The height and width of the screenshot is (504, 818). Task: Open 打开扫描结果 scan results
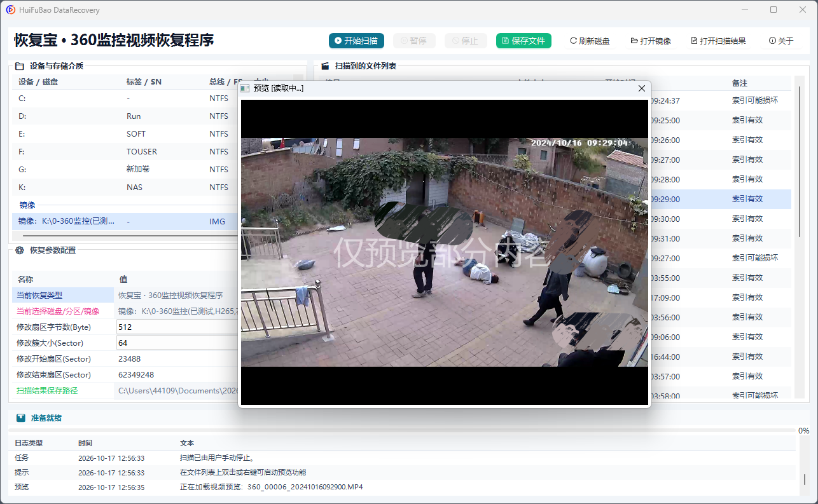click(x=718, y=41)
